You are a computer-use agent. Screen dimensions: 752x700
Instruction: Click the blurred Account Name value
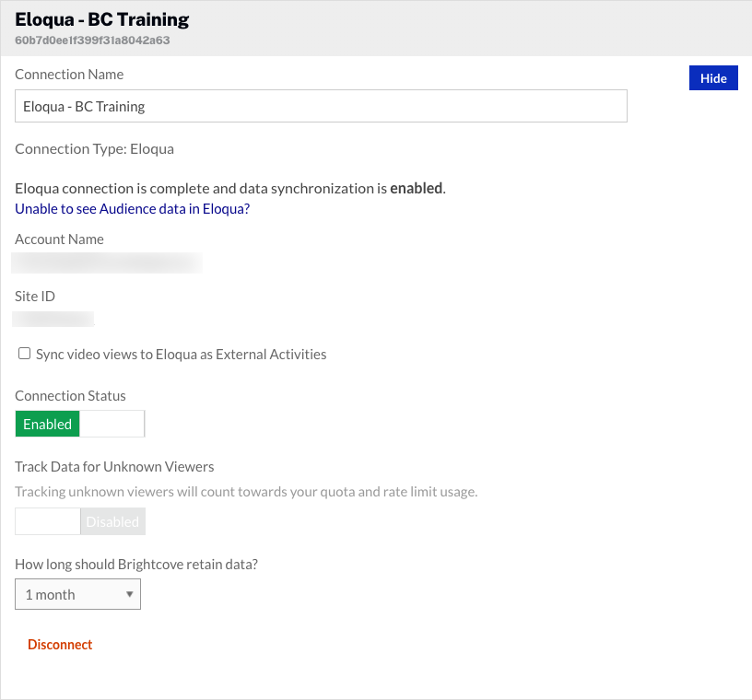coord(107,263)
